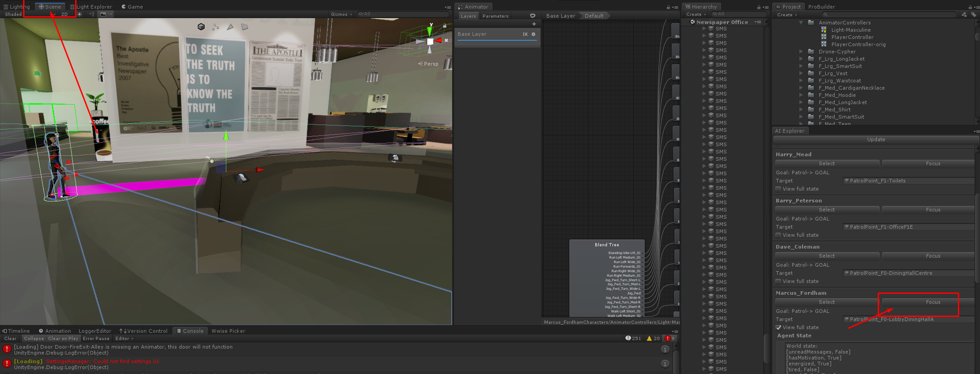Open Shaded draw mode dropdown

click(30, 14)
